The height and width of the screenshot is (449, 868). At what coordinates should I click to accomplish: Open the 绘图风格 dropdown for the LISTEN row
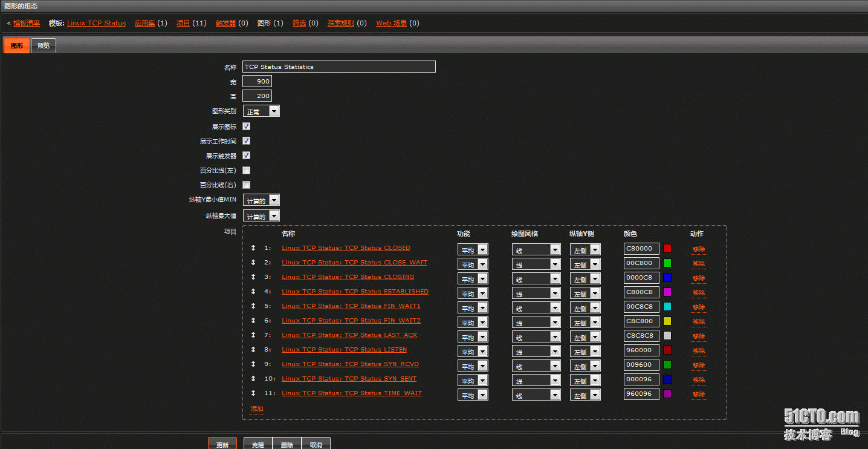click(x=536, y=351)
